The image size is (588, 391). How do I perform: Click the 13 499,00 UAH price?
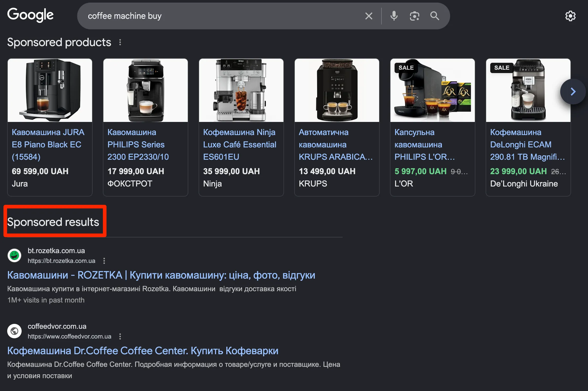click(327, 171)
